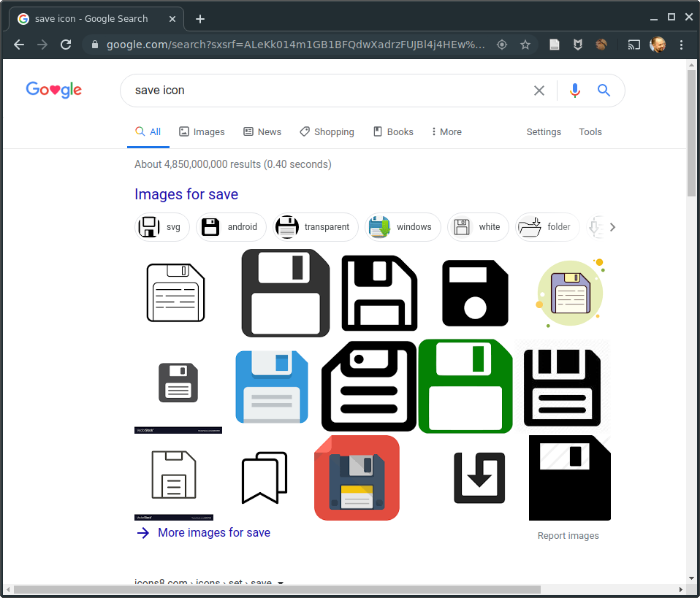Open More images for save link
This screenshot has width=700, height=598.
[x=204, y=533]
